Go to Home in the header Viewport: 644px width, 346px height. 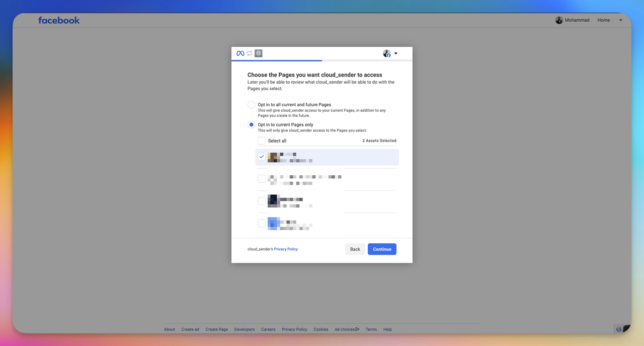(604, 20)
